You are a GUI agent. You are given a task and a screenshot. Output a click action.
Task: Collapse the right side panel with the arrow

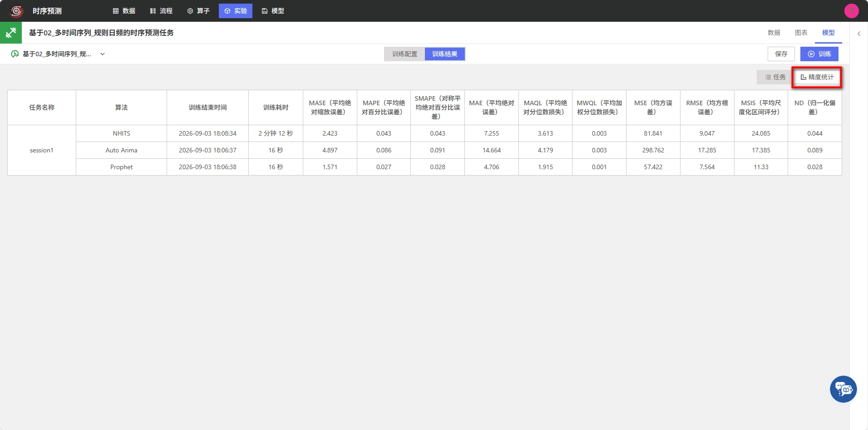click(x=859, y=34)
